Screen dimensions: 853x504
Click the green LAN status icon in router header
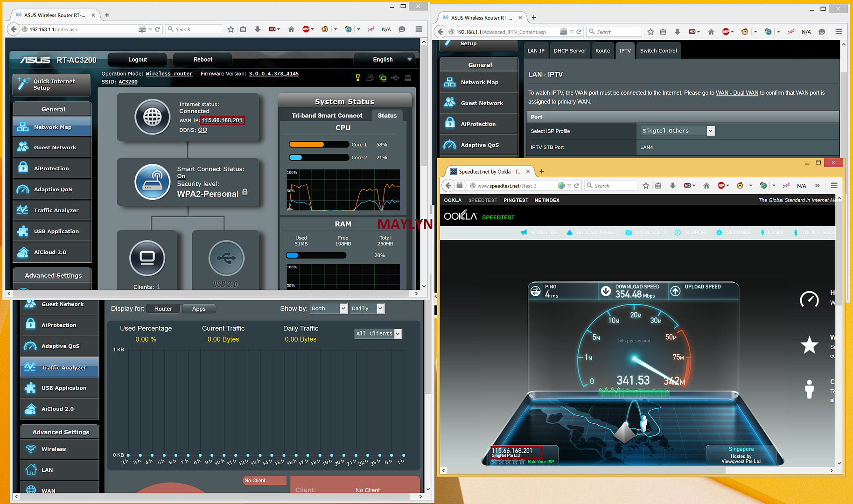(383, 78)
